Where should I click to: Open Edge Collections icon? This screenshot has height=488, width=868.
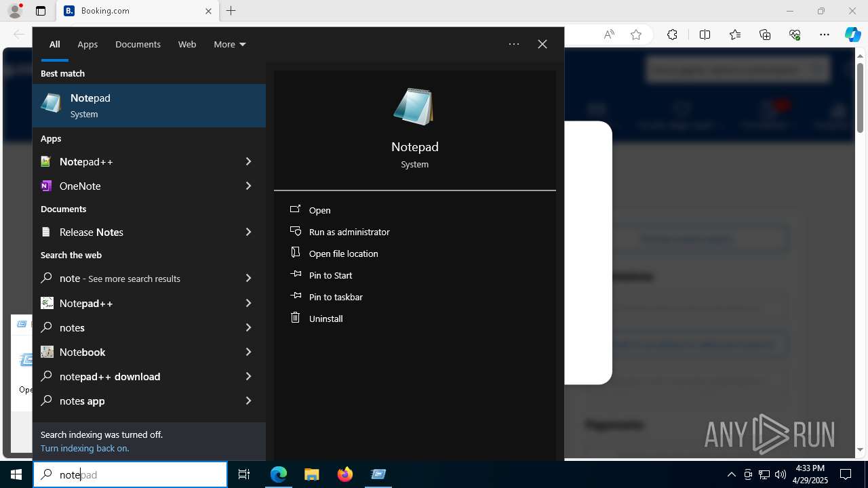pos(765,35)
